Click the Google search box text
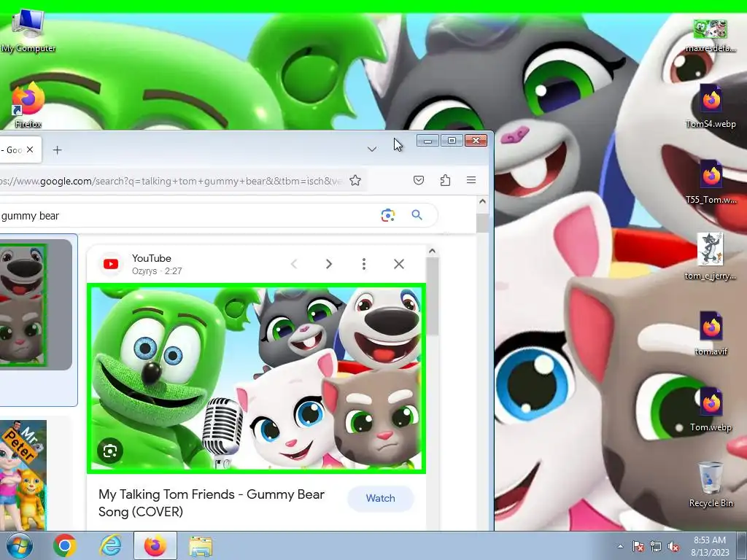Viewport: 747px width, 560px height. coord(29,216)
